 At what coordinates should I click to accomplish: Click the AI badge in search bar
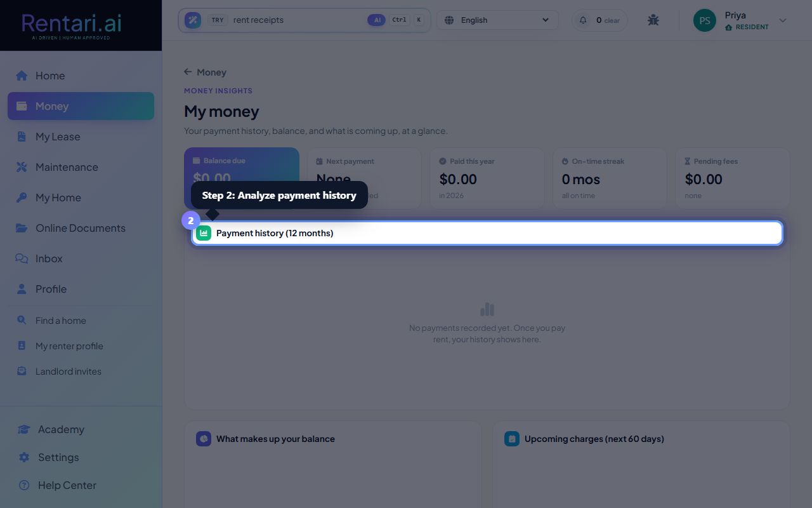[377, 20]
